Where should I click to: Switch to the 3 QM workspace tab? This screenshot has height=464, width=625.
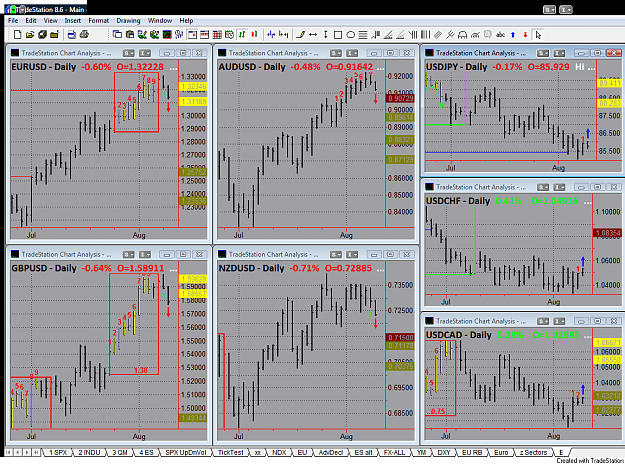click(x=120, y=452)
